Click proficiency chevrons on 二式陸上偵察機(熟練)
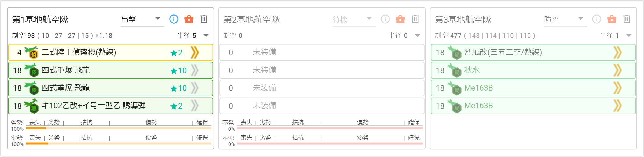 coord(195,52)
